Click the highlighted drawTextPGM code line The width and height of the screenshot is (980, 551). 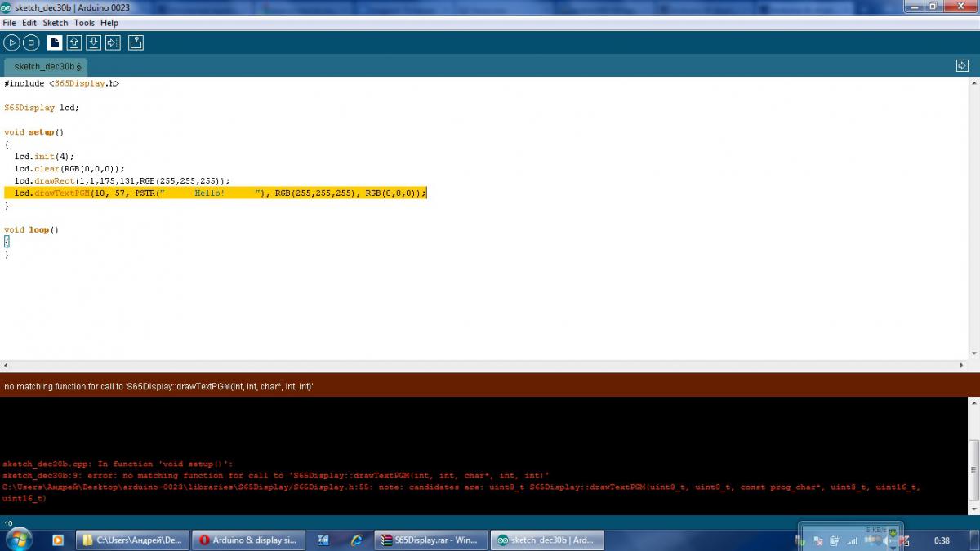pos(216,193)
